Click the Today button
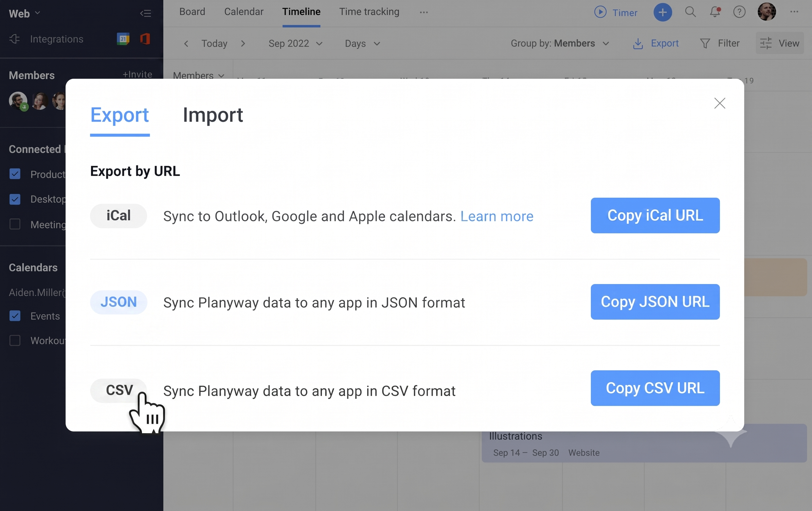 point(214,43)
